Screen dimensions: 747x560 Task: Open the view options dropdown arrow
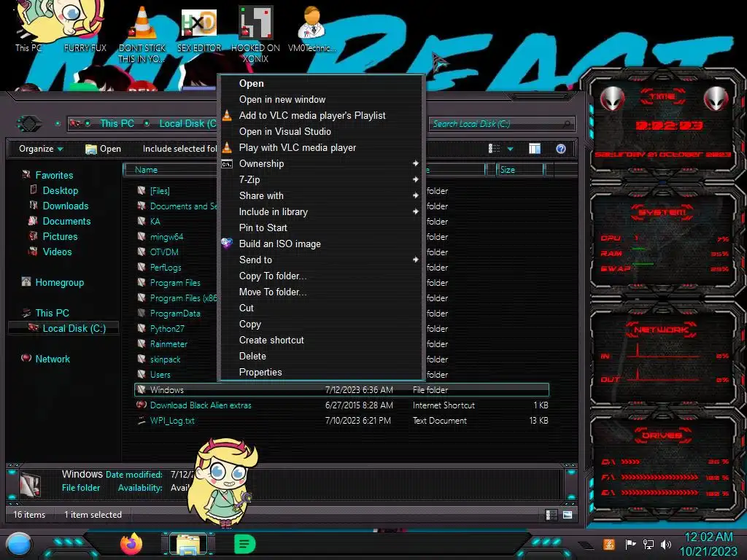[510, 149]
